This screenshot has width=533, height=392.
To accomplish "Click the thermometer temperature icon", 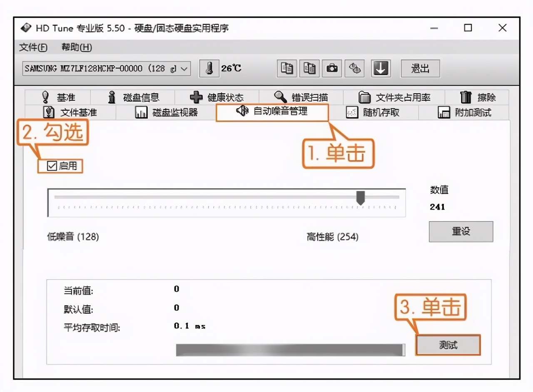I will tap(209, 68).
